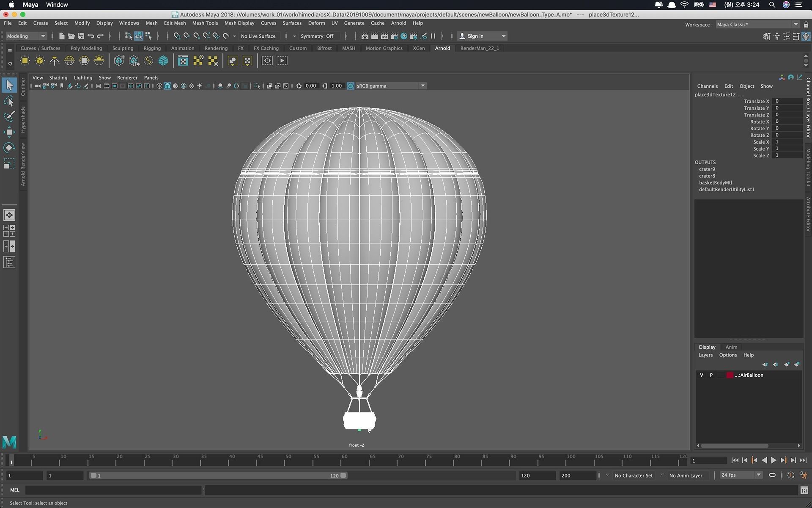Switch to the RenderMan_22_1 shelf tab
Image resolution: width=812 pixels, height=508 pixels.
point(480,48)
